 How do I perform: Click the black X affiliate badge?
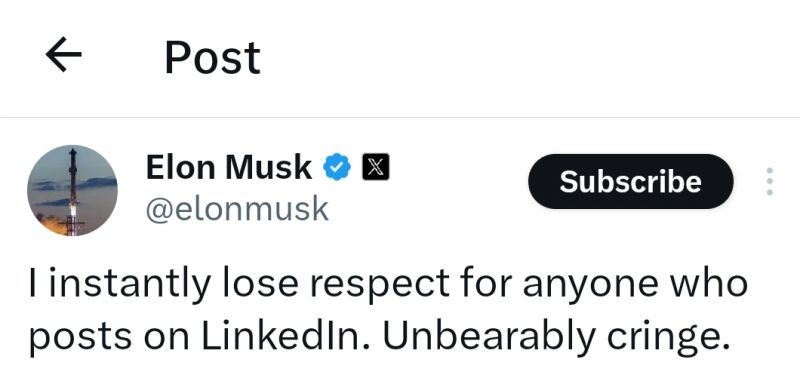pos(376,167)
